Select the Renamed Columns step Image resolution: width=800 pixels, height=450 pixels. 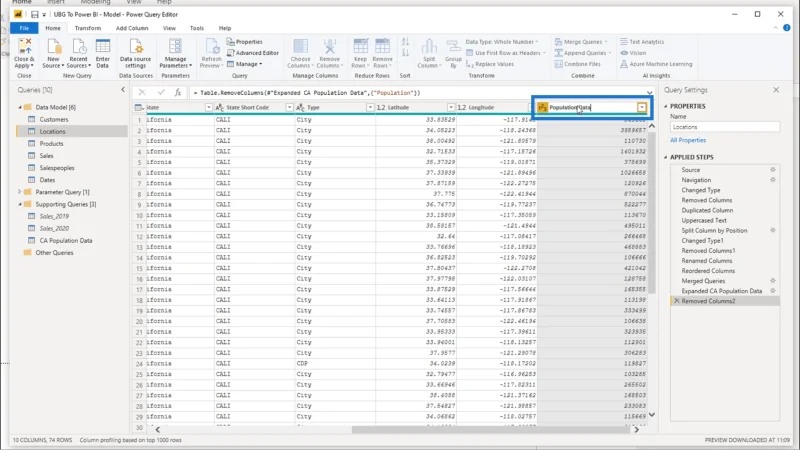pyautogui.click(x=707, y=261)
